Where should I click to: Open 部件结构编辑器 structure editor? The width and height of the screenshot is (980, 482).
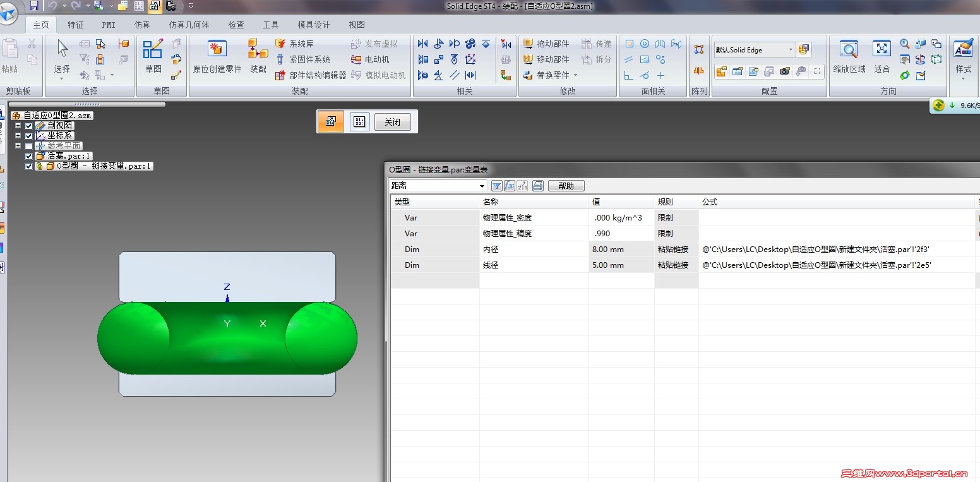(311, 75)
